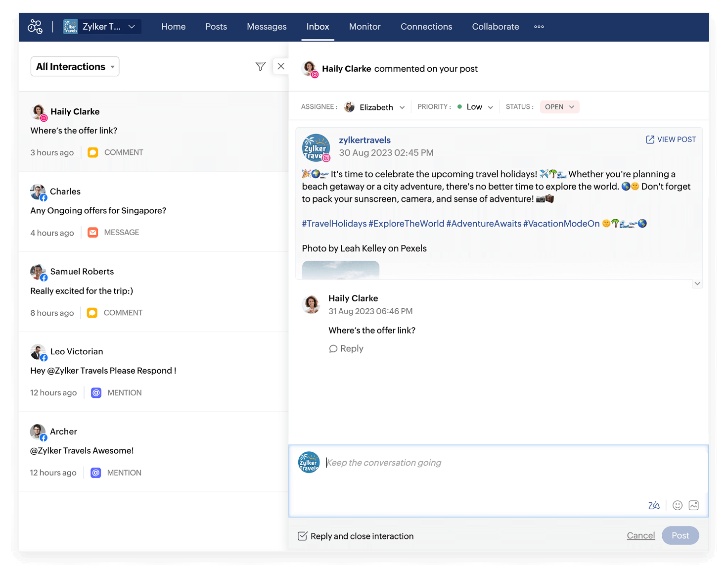The height and width of the screenshot is (576, 728).
Task: Expand the All Interactions dropdown
Action: click(75, 67)
